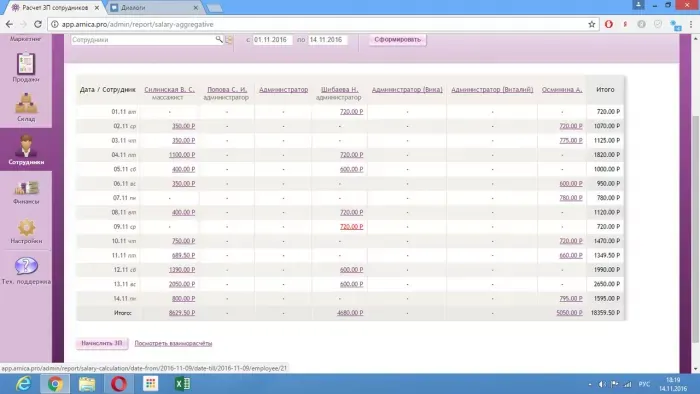Click the Сформировать button
This screenshot has height=394, width=700.
(x=397, y=39)
